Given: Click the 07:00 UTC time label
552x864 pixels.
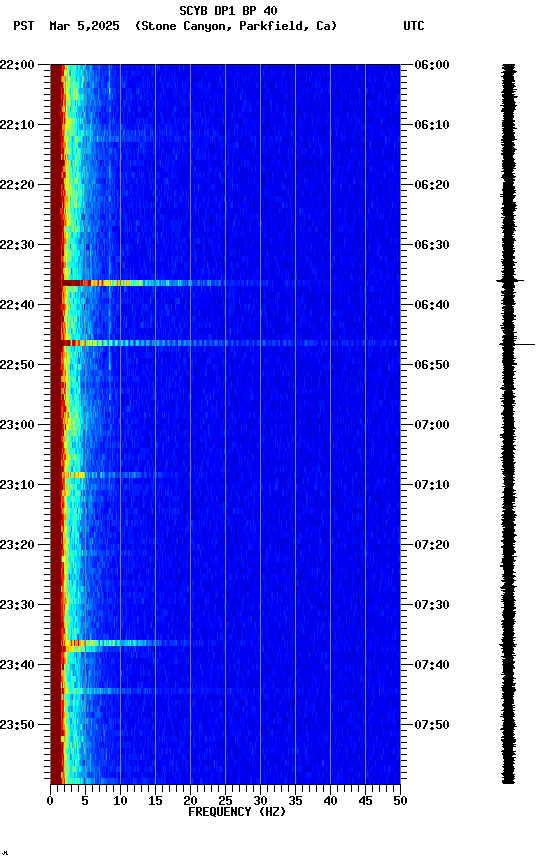Looking at the screenshot, I should point(432,425).
